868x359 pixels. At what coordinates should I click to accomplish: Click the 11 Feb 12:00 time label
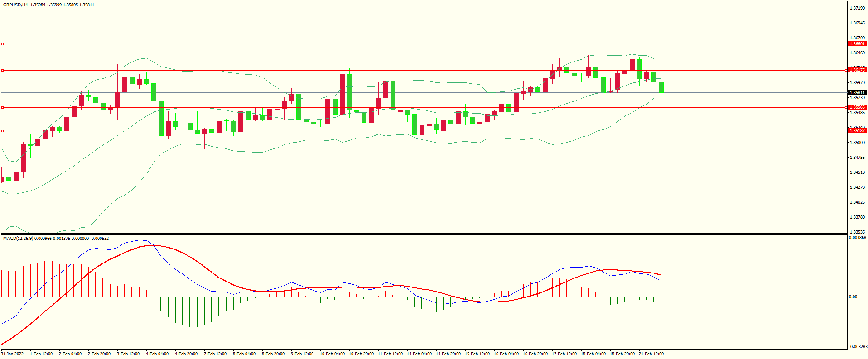coord(390,354)
